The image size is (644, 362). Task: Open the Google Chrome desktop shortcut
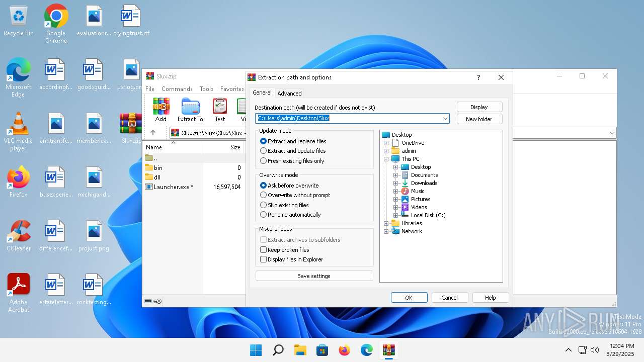(56, 24)
